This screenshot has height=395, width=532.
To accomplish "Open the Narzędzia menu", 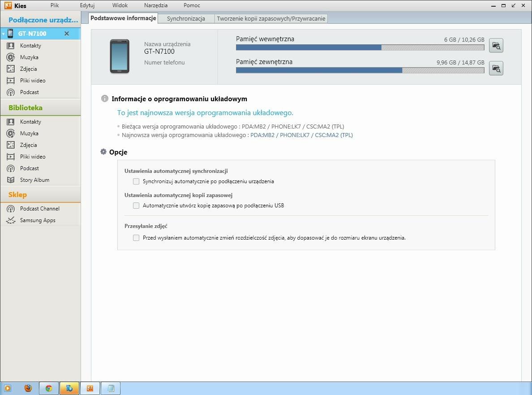I will pos(156,5).
